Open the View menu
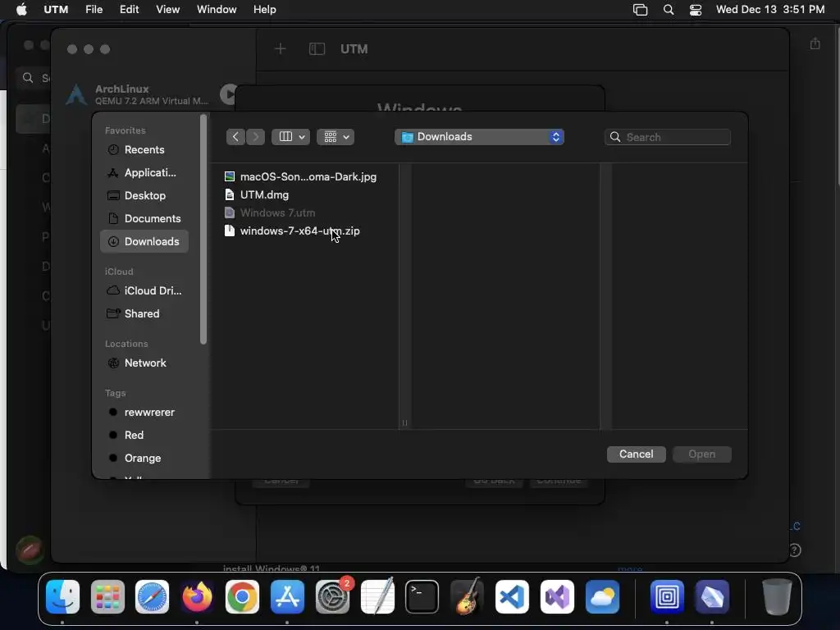 167,10
